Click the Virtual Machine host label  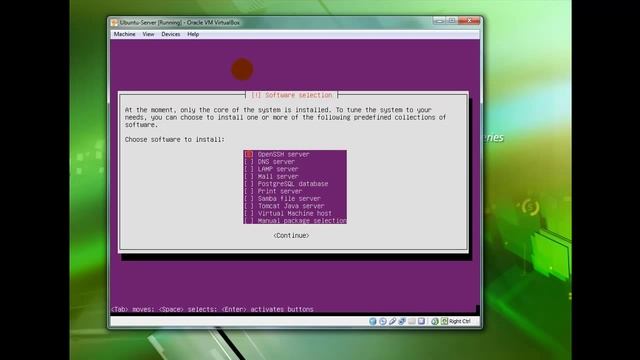coord(295,213)
